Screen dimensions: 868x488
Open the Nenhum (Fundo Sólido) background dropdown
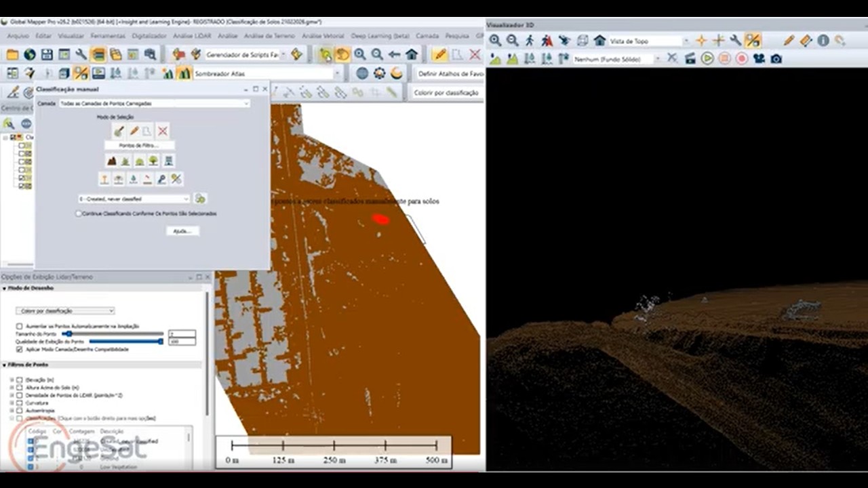[616, 59]
